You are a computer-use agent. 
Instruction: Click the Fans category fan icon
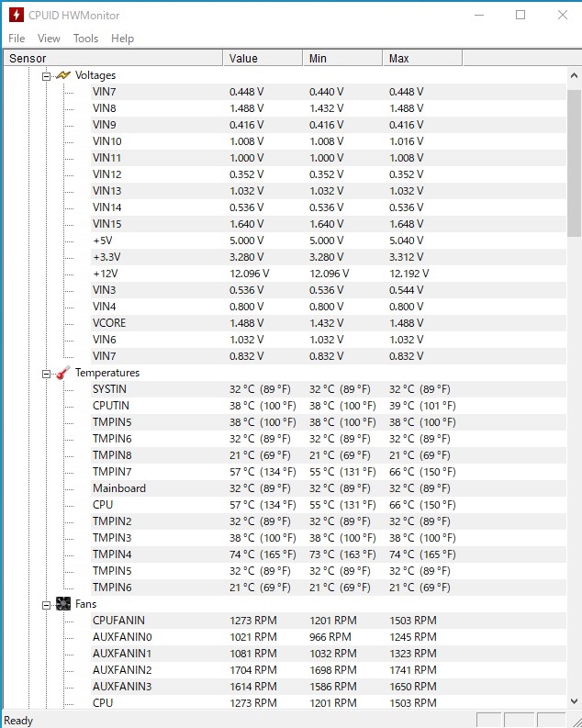pyautogui.click(x=63, y=604)
